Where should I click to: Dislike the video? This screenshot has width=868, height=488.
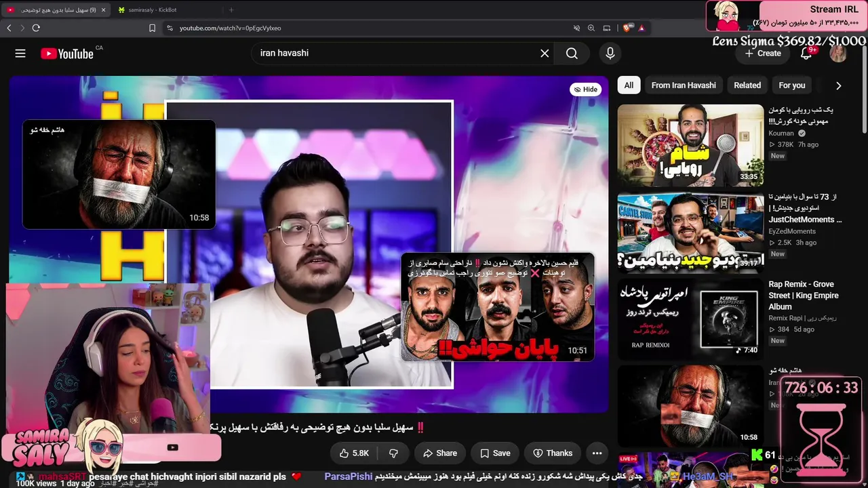[x=393, y=453]
